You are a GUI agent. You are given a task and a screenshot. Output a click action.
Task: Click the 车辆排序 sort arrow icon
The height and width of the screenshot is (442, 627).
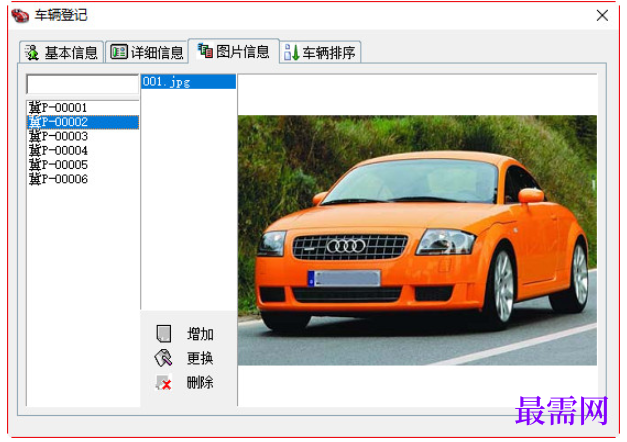coord(292,52)
